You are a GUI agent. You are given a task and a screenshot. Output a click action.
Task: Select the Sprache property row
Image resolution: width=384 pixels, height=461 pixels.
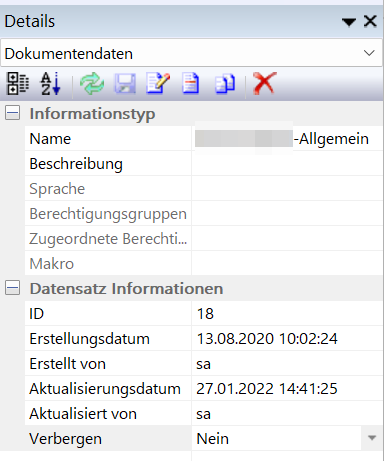204,188
